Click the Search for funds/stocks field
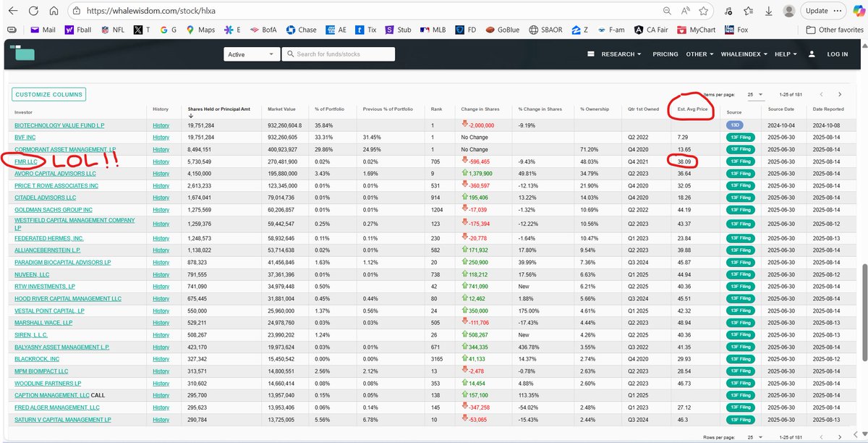The image size is (868, 443). coord(338,54)
